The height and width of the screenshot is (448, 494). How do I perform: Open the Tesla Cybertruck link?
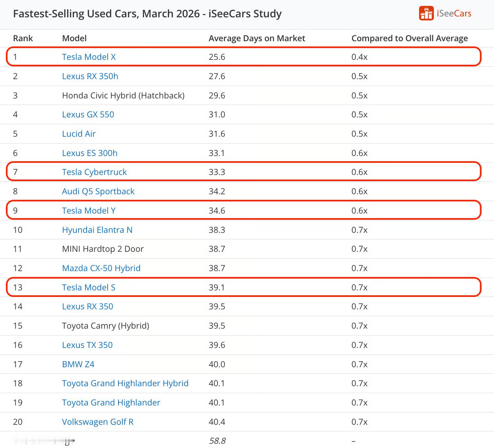(x=94, y=172)
